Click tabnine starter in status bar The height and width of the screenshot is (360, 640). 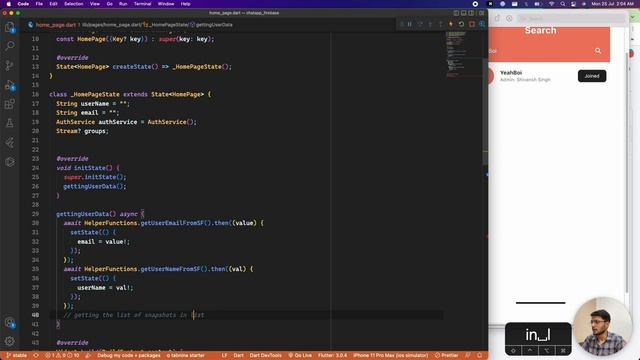pyautogui.click(x=186, y=356)
